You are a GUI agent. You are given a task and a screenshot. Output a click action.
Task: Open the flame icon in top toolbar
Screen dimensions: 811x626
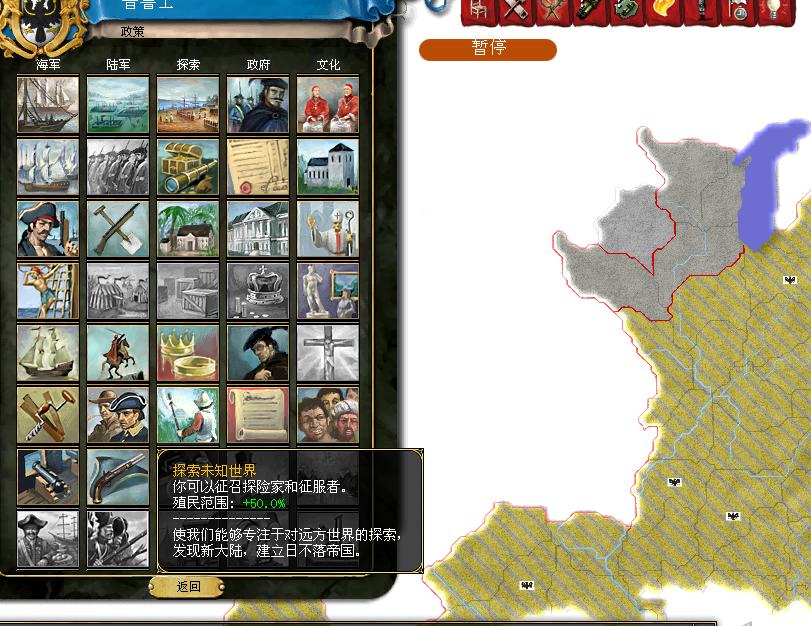(x=663, y=10)
